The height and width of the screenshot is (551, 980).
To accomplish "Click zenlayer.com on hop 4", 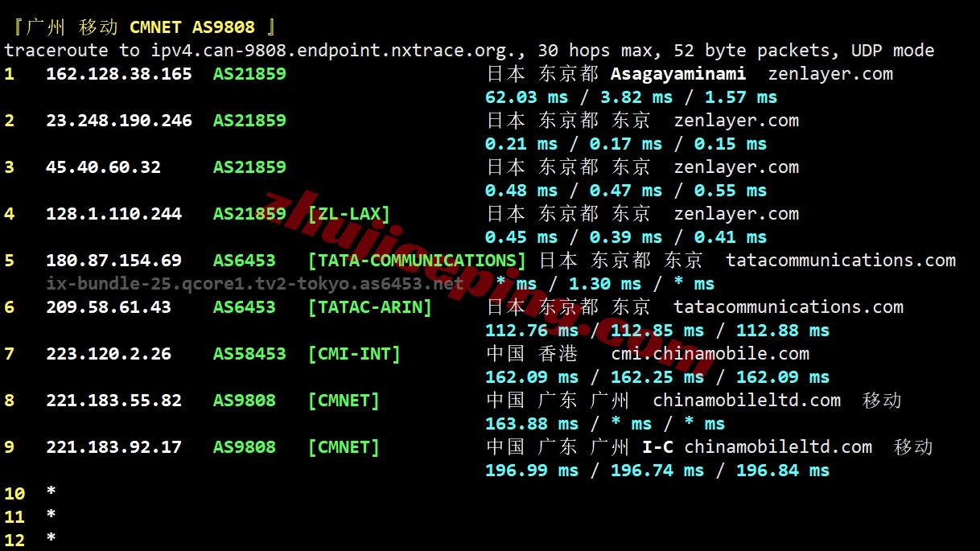I will 736,214.
